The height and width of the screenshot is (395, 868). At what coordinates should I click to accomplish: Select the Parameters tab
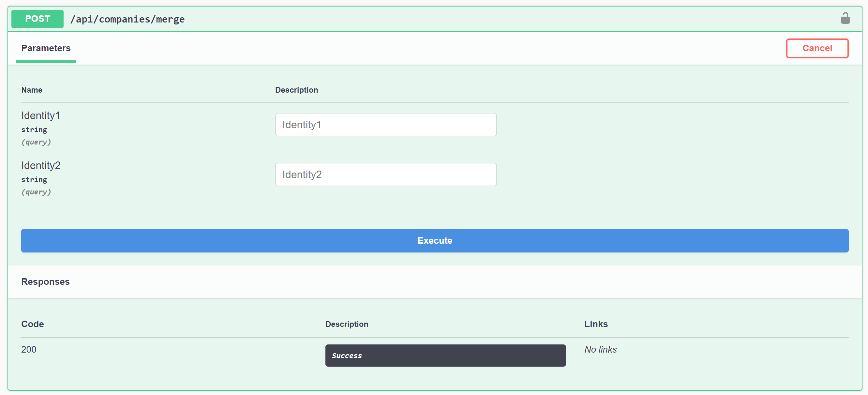click(46, 48)
